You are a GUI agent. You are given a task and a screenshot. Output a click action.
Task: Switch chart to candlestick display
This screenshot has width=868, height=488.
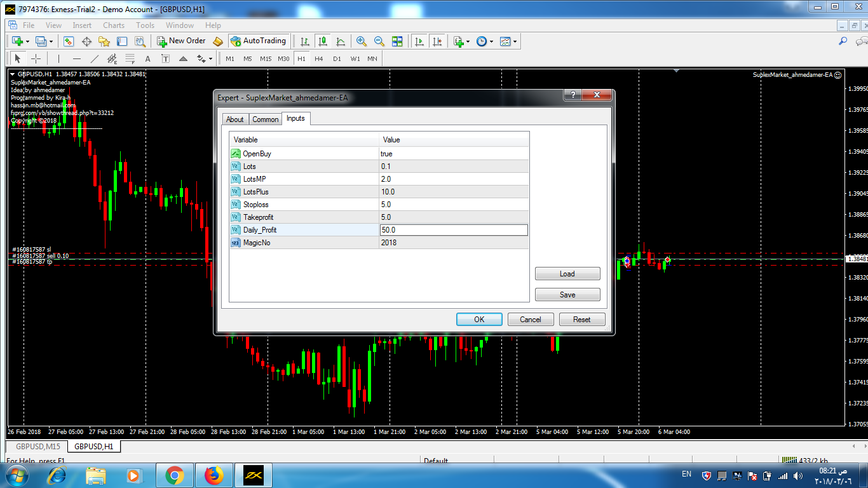323,41
